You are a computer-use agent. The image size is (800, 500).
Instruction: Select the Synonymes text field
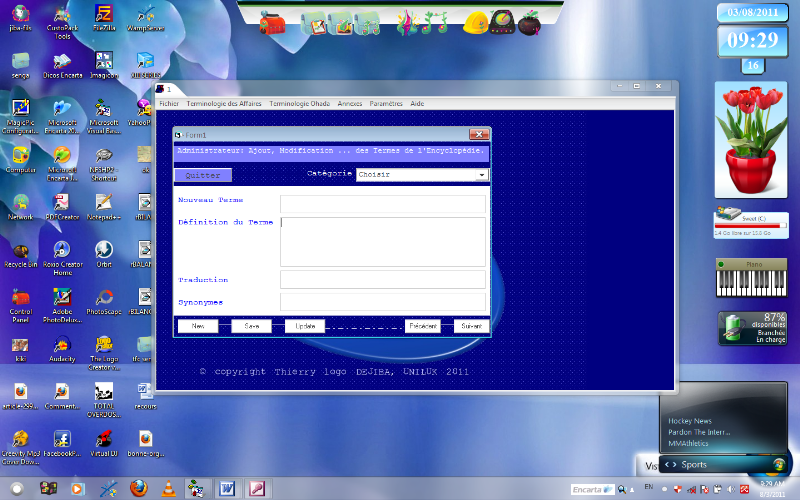point(383,302)
